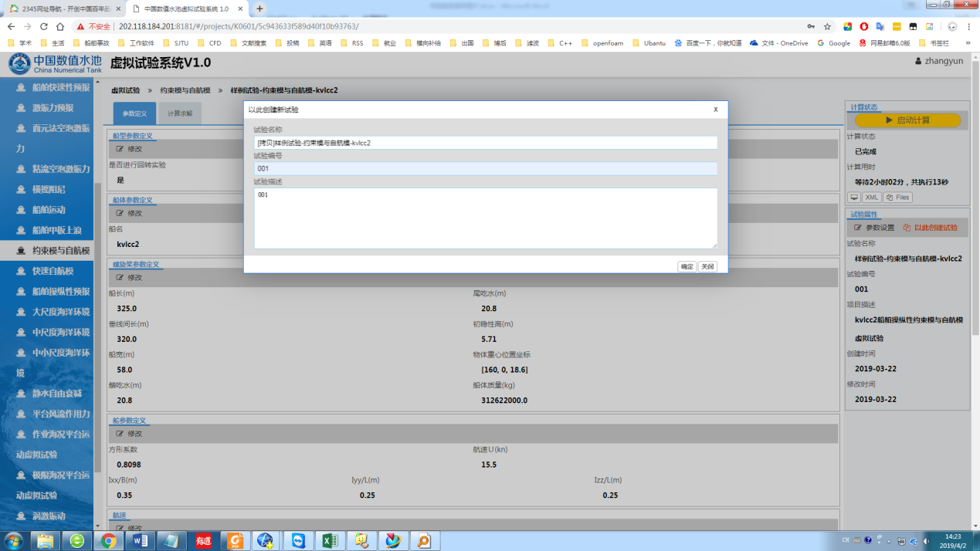Click the monitor icon button beside XML
980x551 pixels.
click(x=854, y=198)
